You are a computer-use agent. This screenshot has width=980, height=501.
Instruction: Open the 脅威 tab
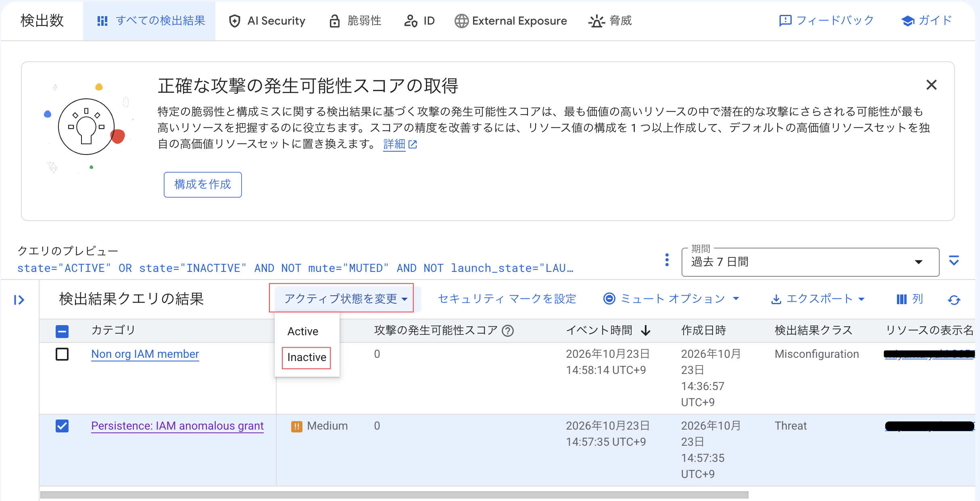(x=610, y=21)
